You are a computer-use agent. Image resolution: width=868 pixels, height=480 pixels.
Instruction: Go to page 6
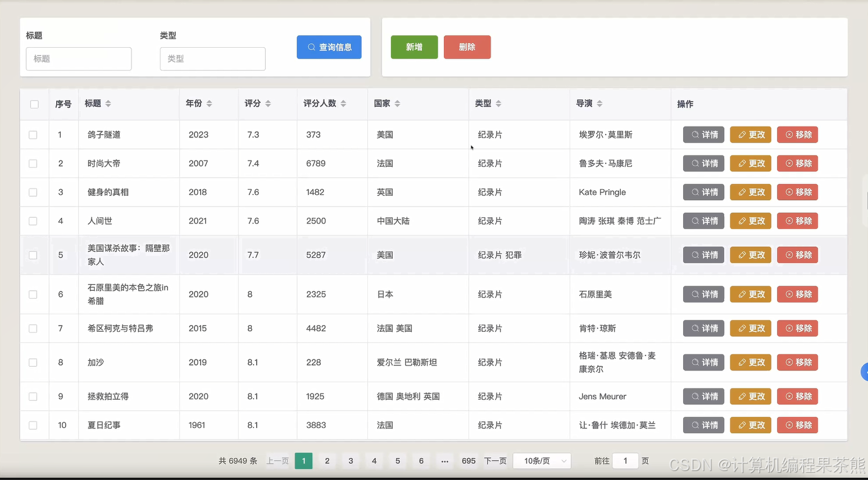click(x=421, y=461)
